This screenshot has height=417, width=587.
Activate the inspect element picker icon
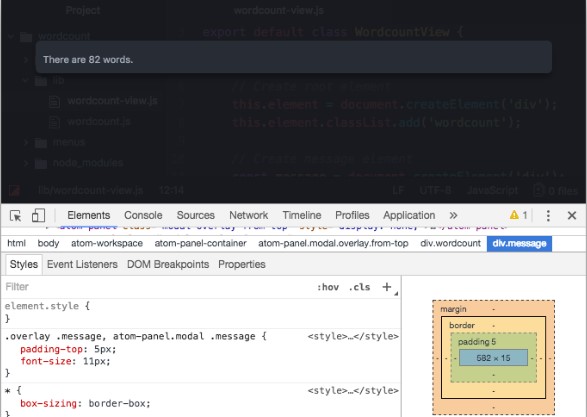[15, 216]
